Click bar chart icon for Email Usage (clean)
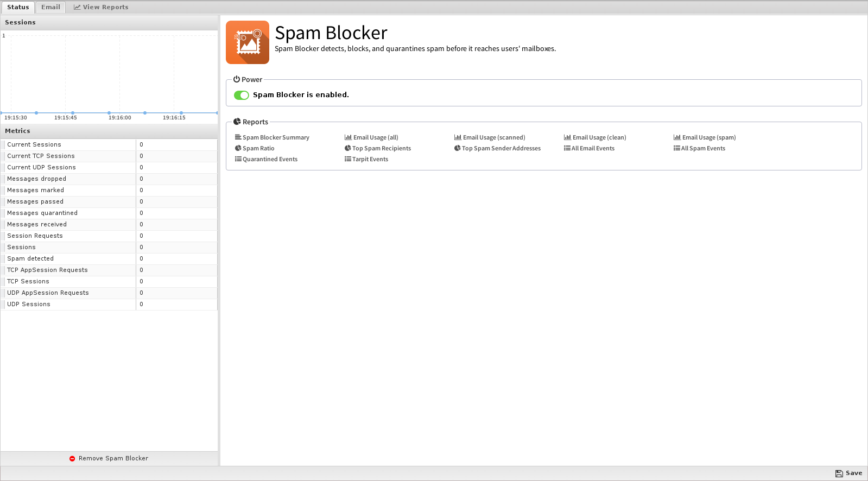The width and height of the screenshot is (868, 481). pyautogui.click(x=567, y=137)
